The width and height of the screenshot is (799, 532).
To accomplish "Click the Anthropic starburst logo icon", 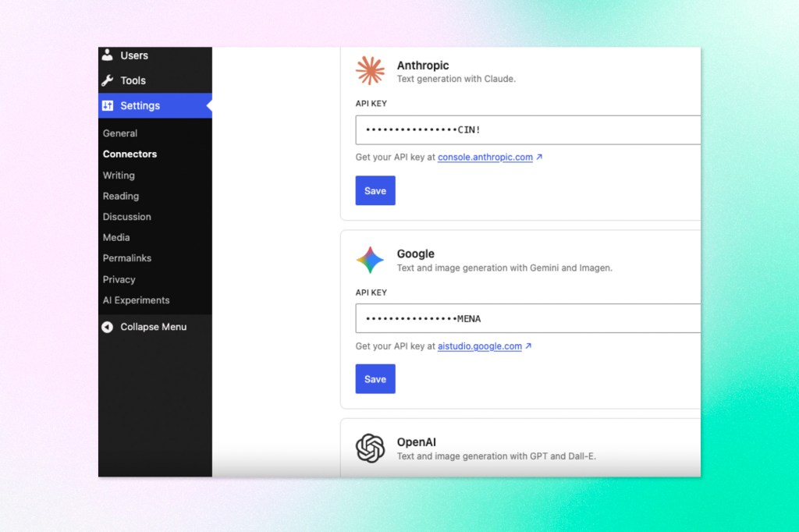I will [370, 70].
